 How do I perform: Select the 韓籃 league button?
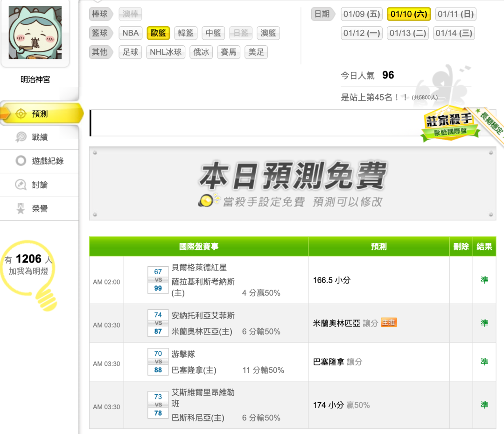186,33
